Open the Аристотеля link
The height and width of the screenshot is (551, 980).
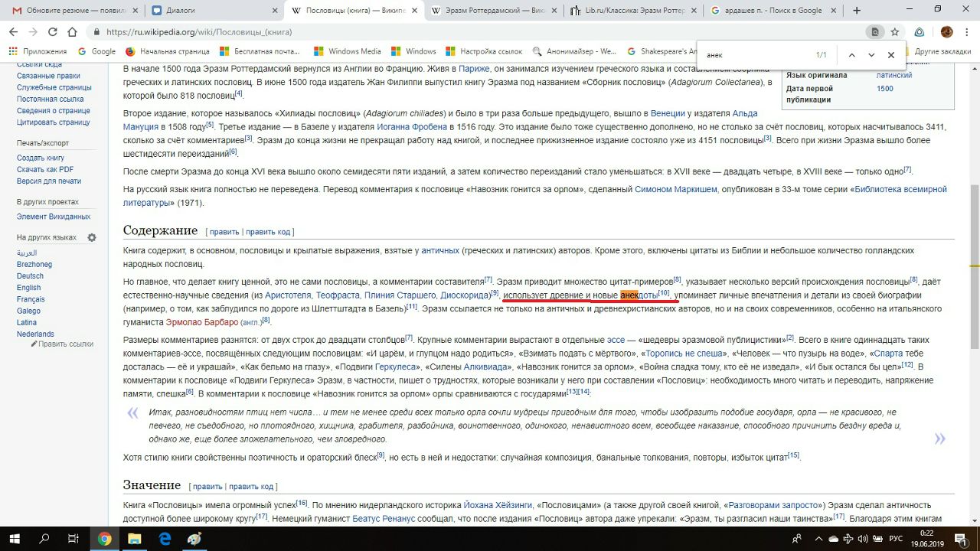coord(287,295)
